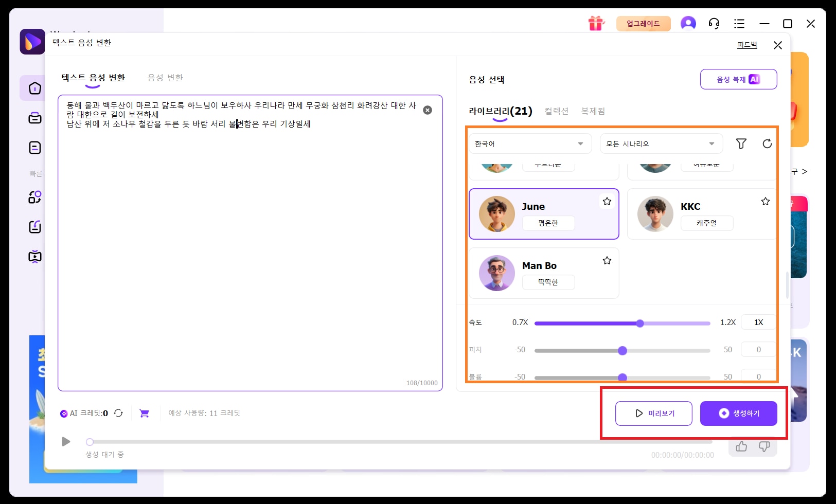Open the headset support icon
The width and height of the screenshot is (836, 504).
tap(714, 23)
